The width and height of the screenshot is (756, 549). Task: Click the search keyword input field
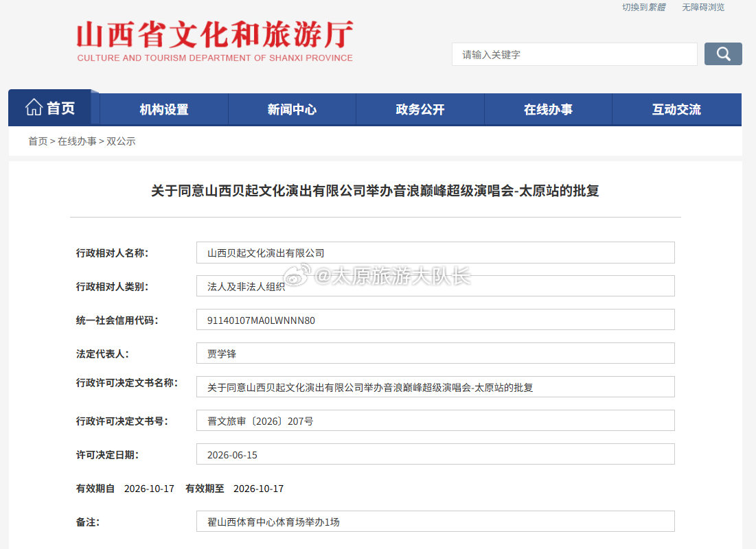574,54
